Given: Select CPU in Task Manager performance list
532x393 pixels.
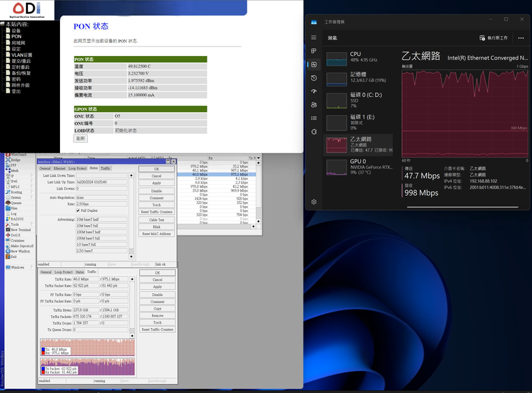Looking at the screenshot, I should pos(359,59).
